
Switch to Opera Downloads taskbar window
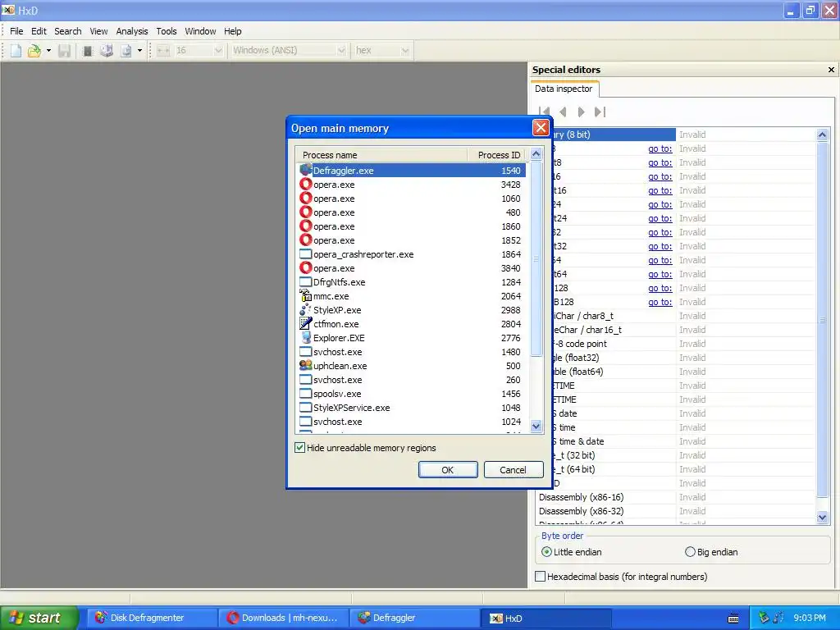pyautogui.click(x=285, y=618)
